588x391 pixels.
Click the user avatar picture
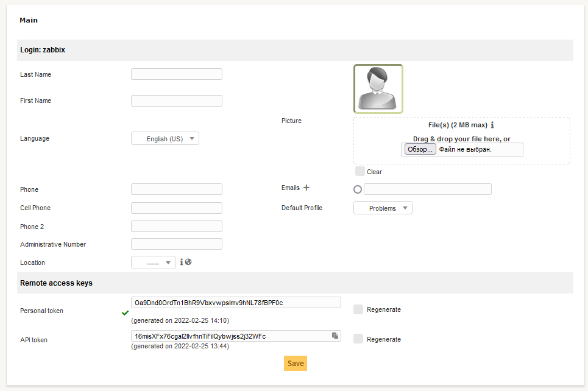pos(378,89)
